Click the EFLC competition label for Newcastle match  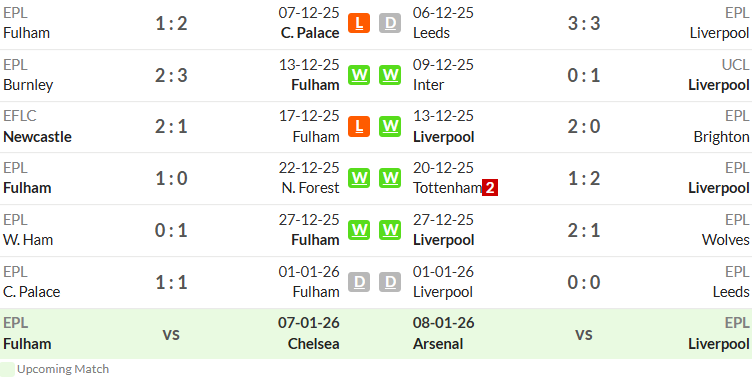pyautogui.click(x=20, y=116)
